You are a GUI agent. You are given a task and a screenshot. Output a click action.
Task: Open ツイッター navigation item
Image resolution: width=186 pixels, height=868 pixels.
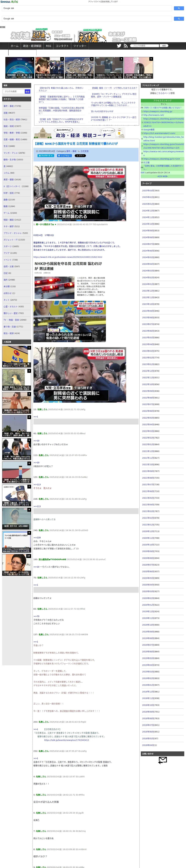80,46
